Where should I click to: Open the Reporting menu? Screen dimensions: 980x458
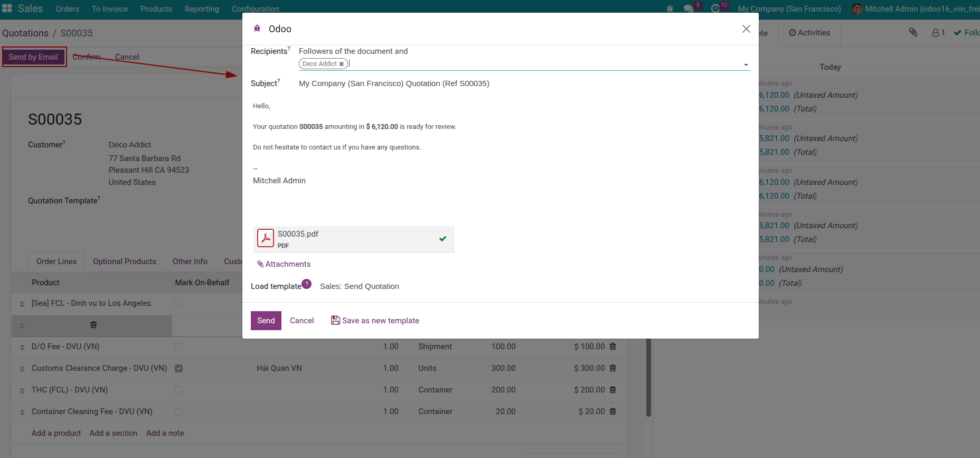(x=202, y=9)
